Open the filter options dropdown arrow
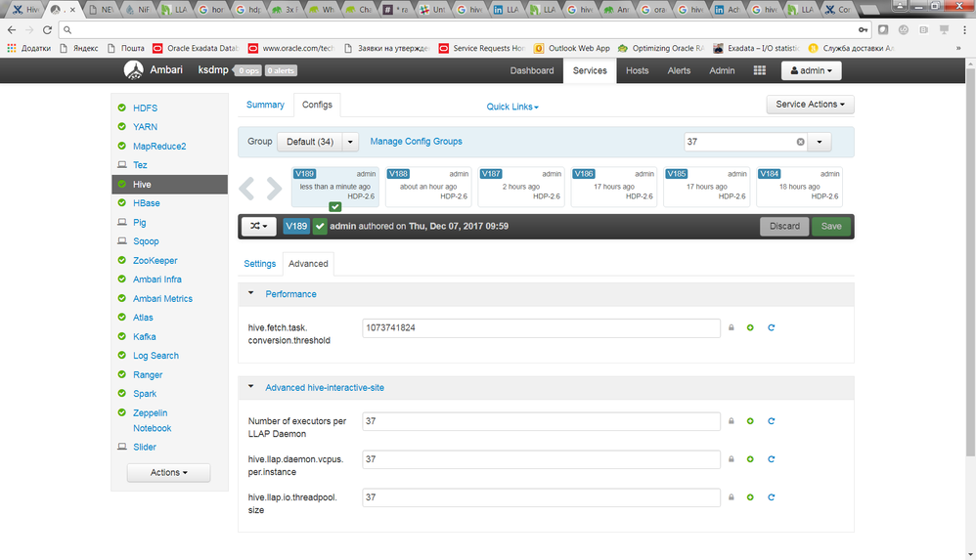The height and width of the screenshot is (560, 976). [820, 142]
